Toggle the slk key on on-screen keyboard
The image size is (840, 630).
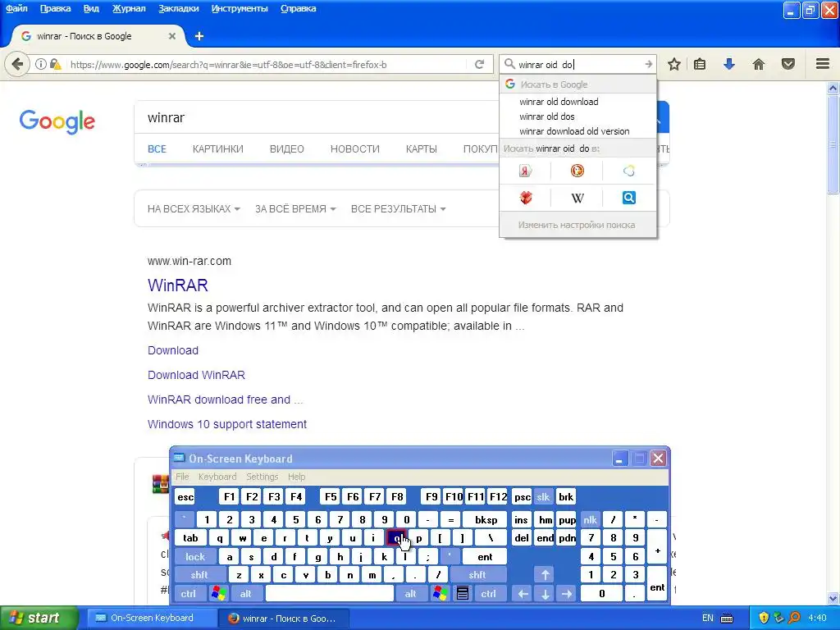543,496
